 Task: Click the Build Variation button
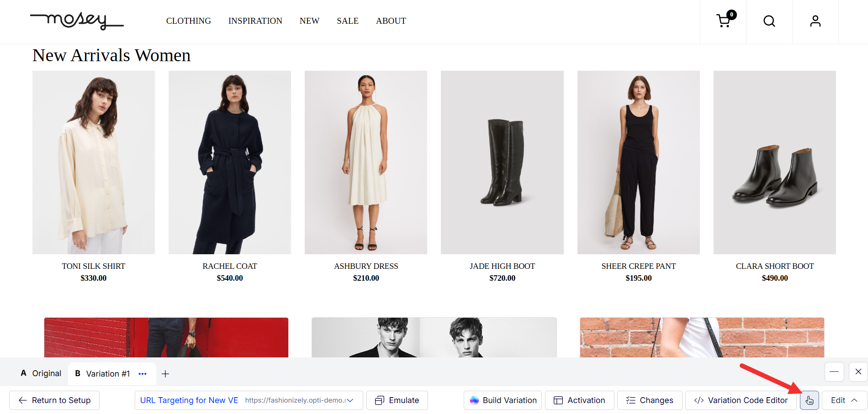pos(503,400)
